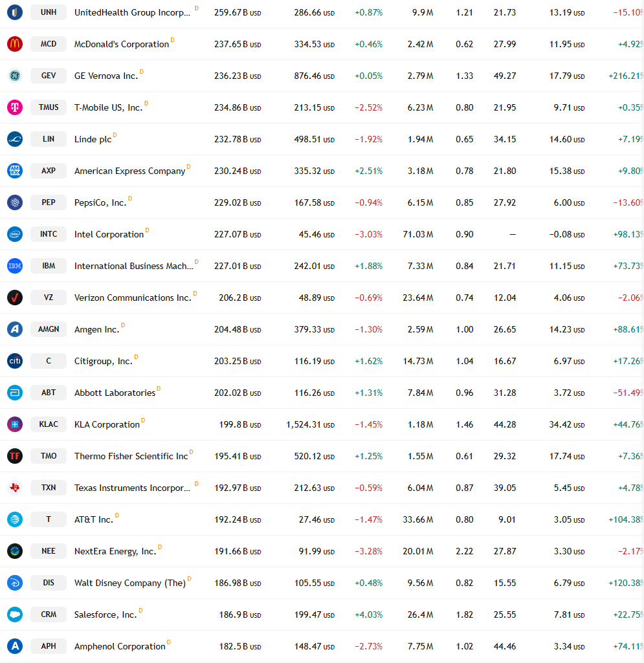Open Thermo Fisher Scientific Inc link
Image resolution: width=644 pixels, height=663 pixels.
pyautogui.click(x=131, y=456)
